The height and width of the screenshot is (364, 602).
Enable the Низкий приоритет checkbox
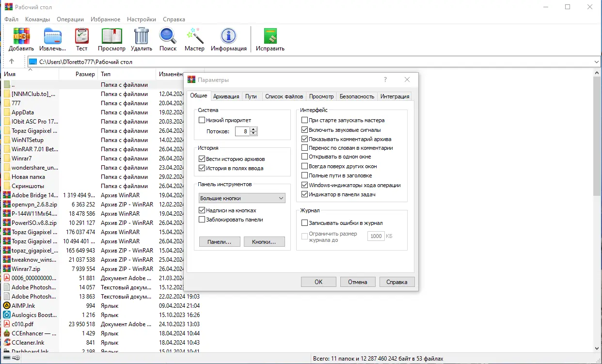click(202, 120)
